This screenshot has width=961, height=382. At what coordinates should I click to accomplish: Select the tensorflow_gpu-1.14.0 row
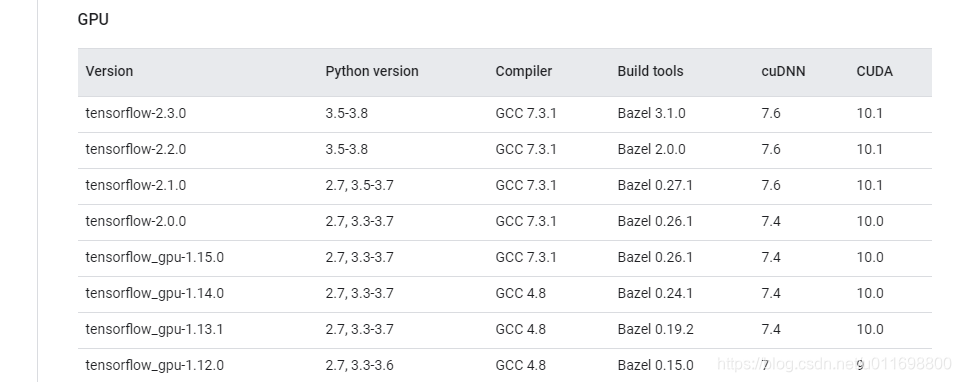pos(504,294)
